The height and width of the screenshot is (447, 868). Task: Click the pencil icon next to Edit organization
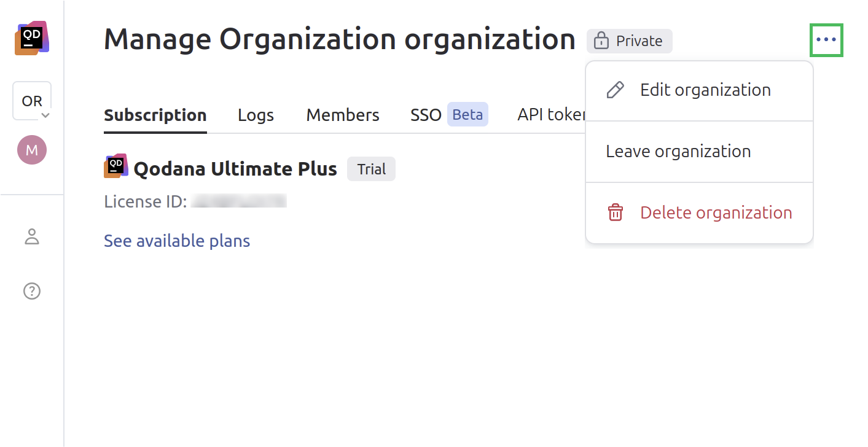(614, 90)
